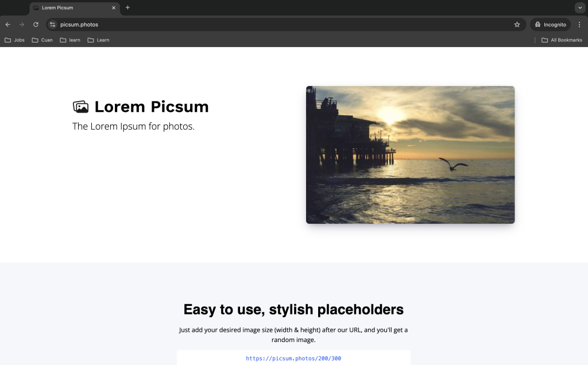Click the picsum.photos/200/300 example URL
588x365 pixels.
coord(293,358)
